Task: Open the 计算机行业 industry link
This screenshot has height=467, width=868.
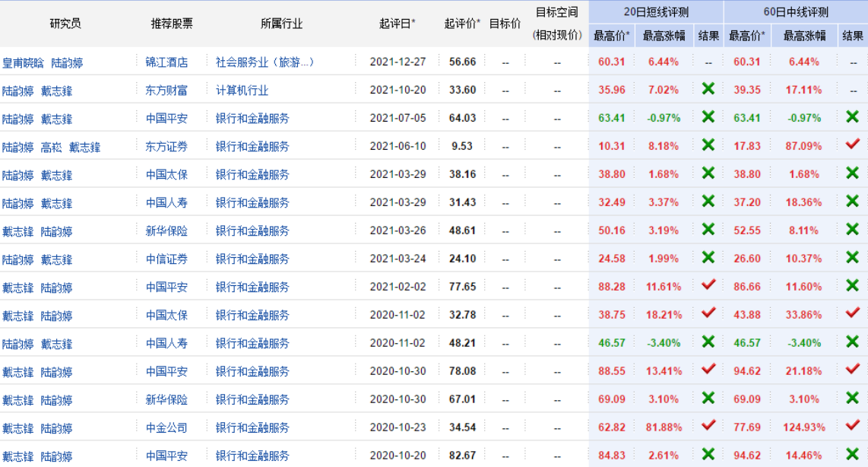Action: [x=242, y=91]
